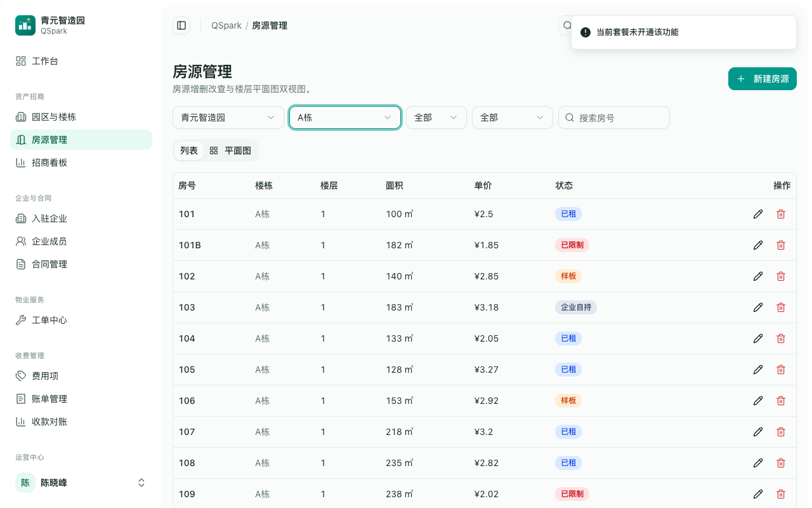Delete room 101 with trash icon
The image size is (812, 508).
pyautogui.click(x=781, y=214)
